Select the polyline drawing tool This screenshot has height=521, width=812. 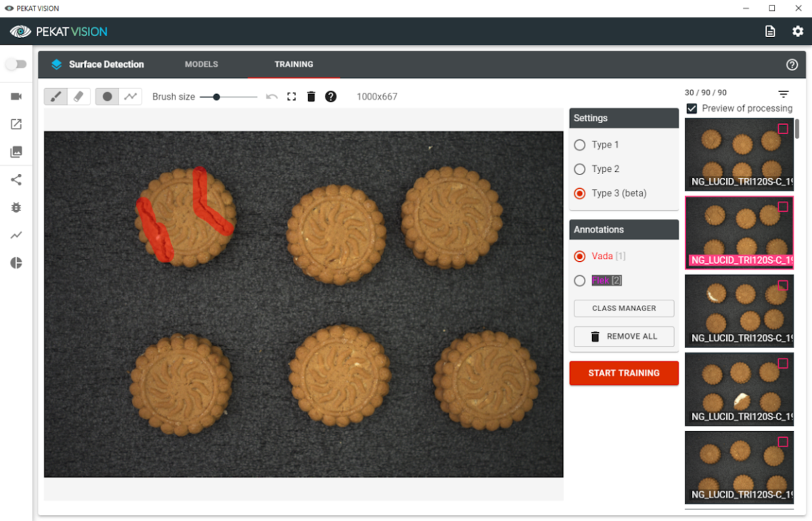pos(130,96)
